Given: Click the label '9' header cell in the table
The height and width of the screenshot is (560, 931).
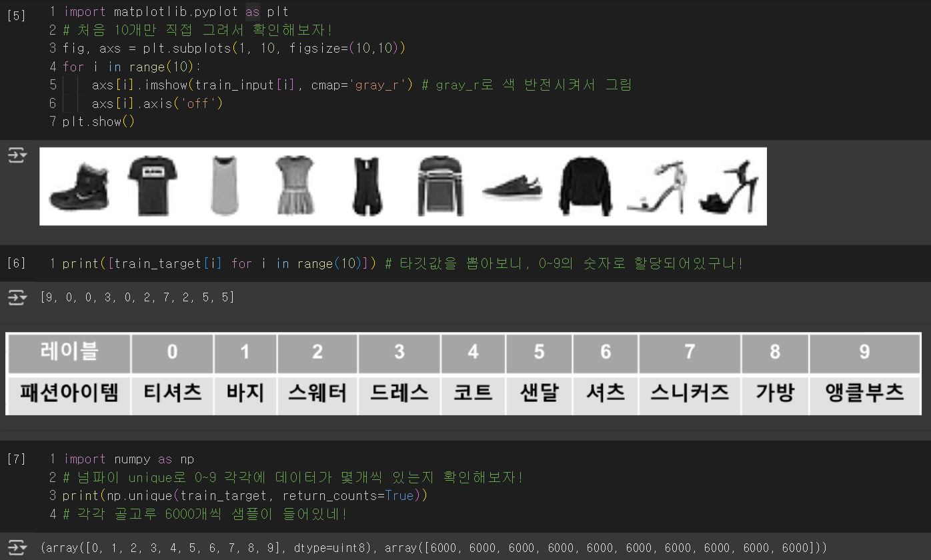Looking at the screenshot, I should click(x=864, y=352).
